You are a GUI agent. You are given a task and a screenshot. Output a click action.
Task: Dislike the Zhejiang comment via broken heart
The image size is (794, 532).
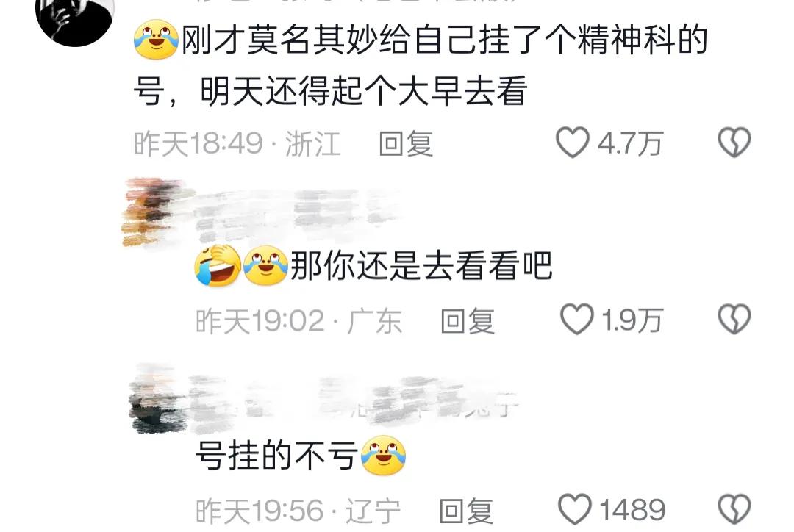(x=734, y=143)
